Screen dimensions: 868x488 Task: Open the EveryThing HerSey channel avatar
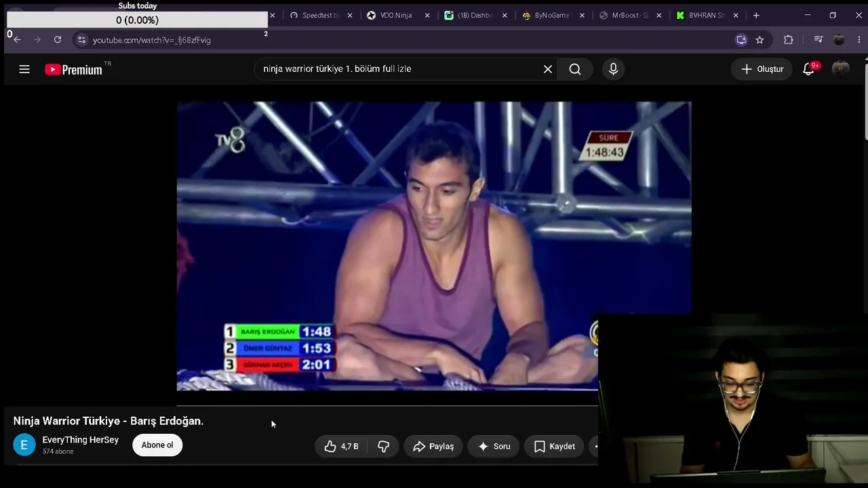tap(24, 445)
